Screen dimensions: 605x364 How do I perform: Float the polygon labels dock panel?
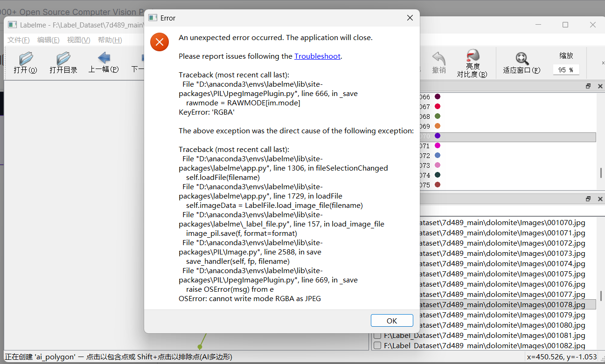(x=589, y=86)
